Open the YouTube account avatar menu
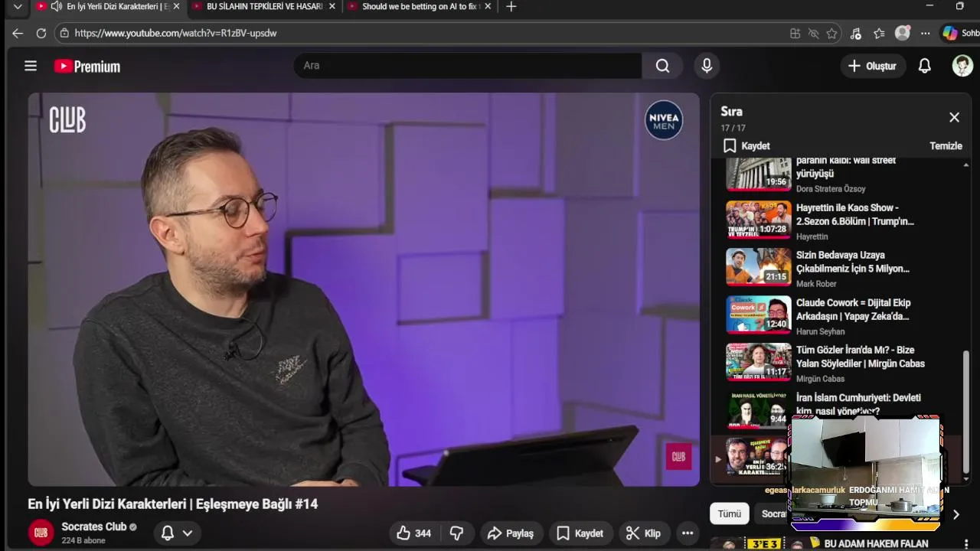 click(x=962, y=66)
